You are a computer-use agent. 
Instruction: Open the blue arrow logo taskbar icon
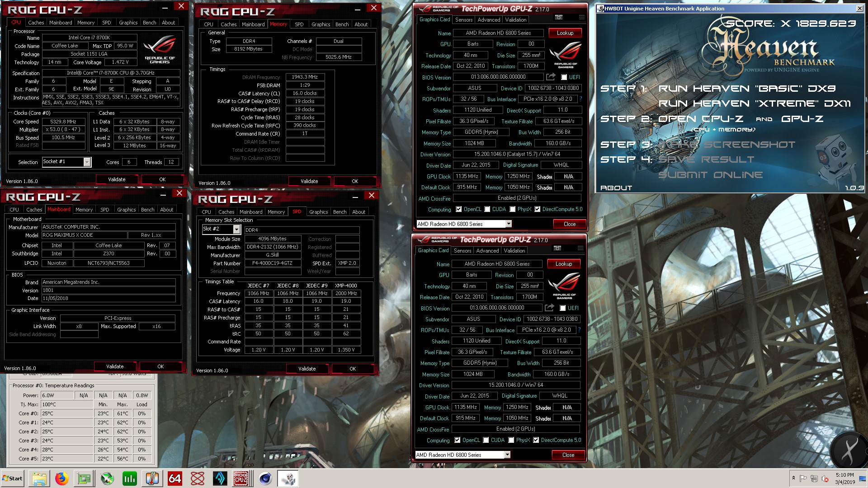point(220,479)
